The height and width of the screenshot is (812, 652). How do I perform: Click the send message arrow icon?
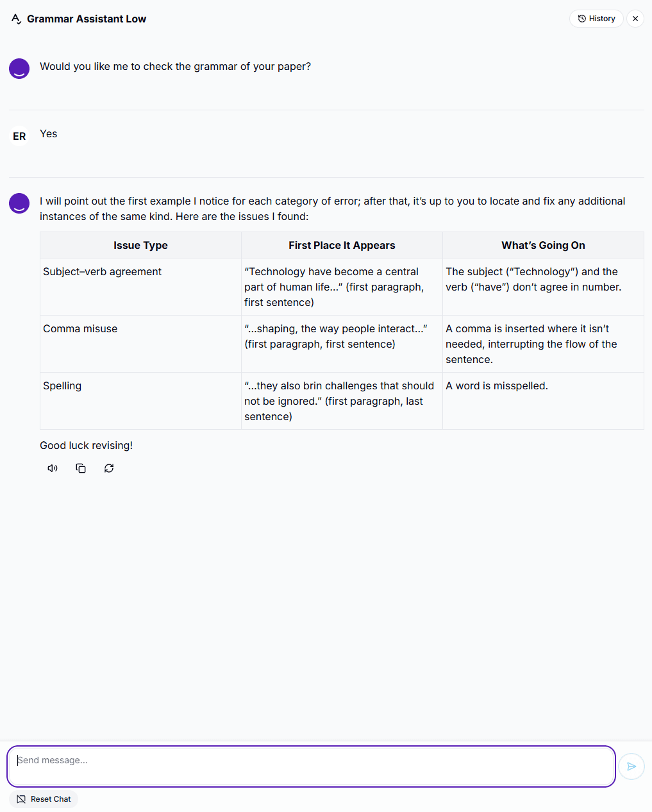pyautogui.click(x=631, y=766)
